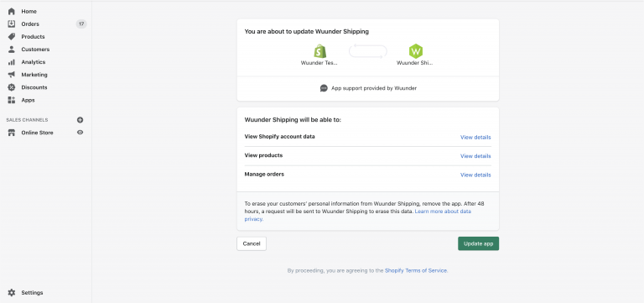644x303 pixels.
Task: Click 'You are about to update Wuunder Shipping' heading
Action: 306,32
